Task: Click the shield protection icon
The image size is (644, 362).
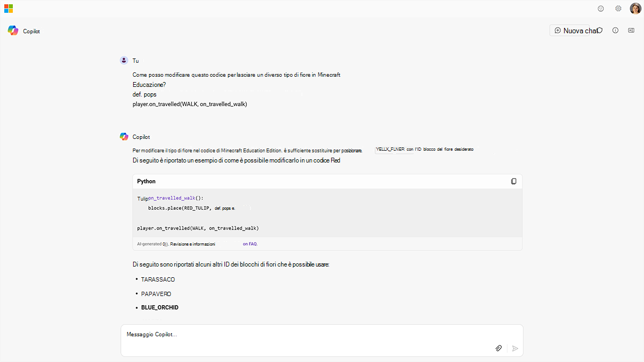Action: (600, 31)
